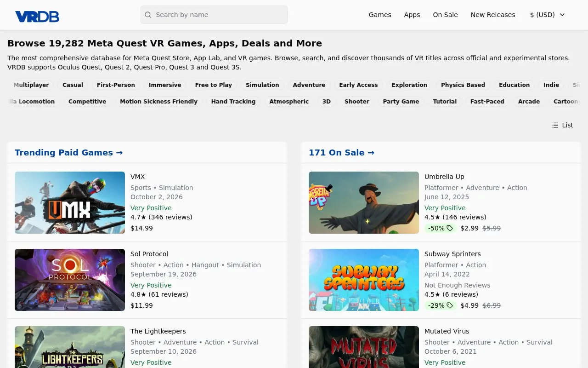Open the Subway Sprinters thumbnail

(x=364, y=280)
